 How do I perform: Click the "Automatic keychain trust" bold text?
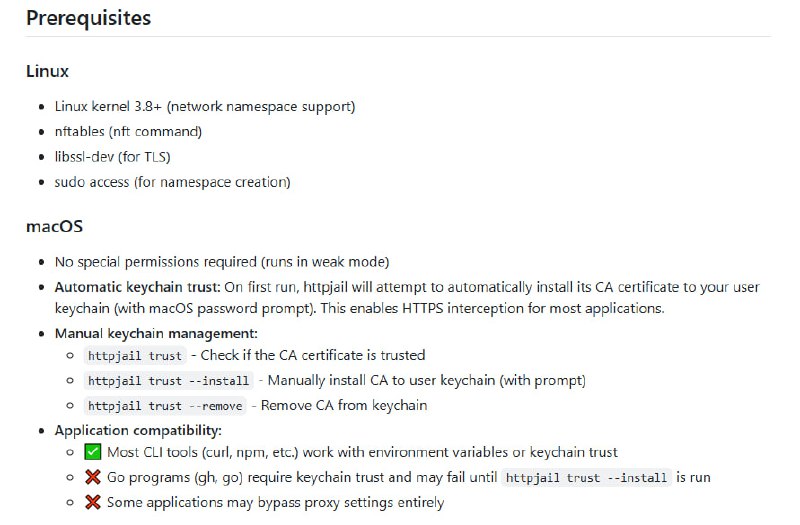[137, 287]
